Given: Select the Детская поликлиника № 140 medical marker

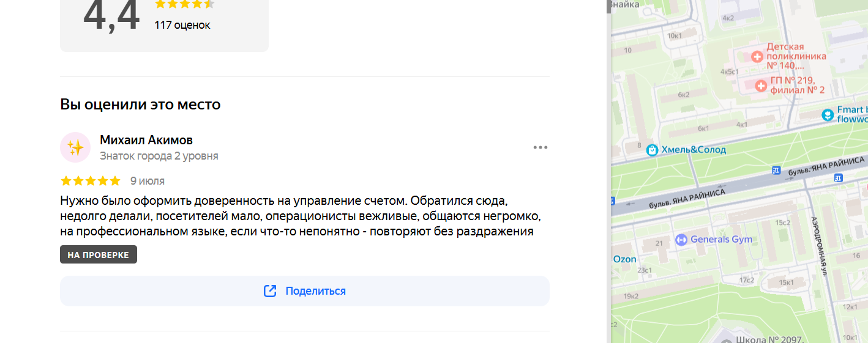Looking at the screenshot, I should pos(757,56).
